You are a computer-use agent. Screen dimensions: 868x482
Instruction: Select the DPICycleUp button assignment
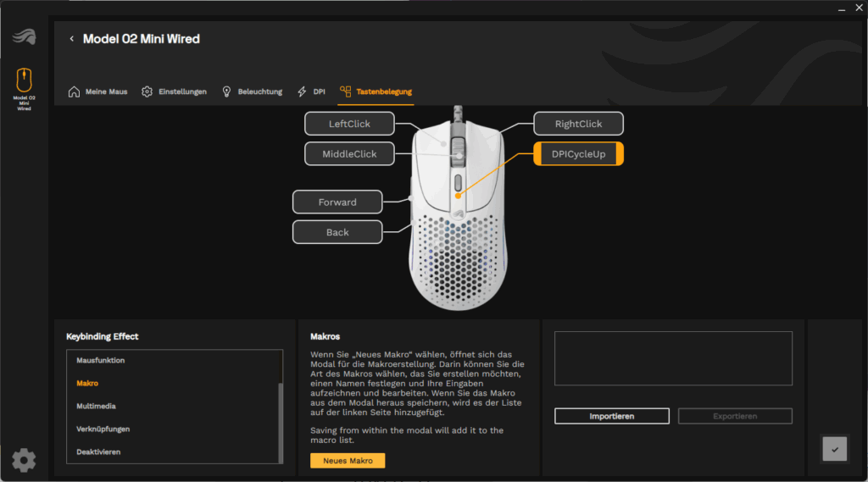(578, 153)
